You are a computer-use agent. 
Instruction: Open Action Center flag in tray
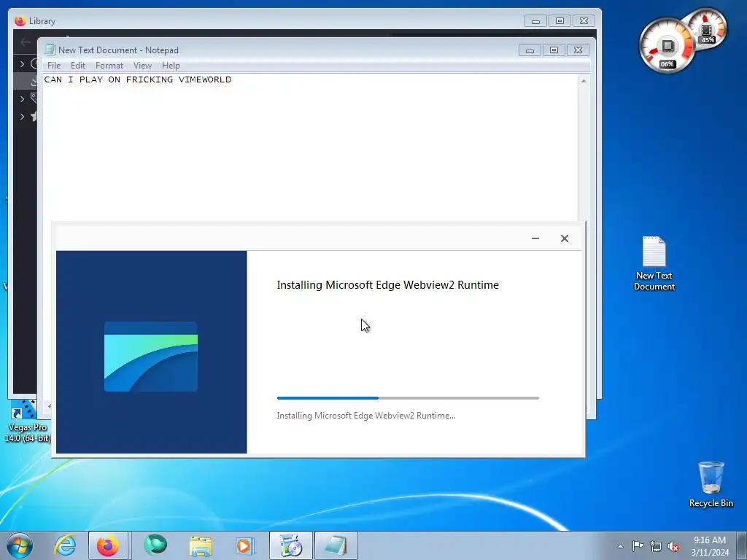point(638,545)
